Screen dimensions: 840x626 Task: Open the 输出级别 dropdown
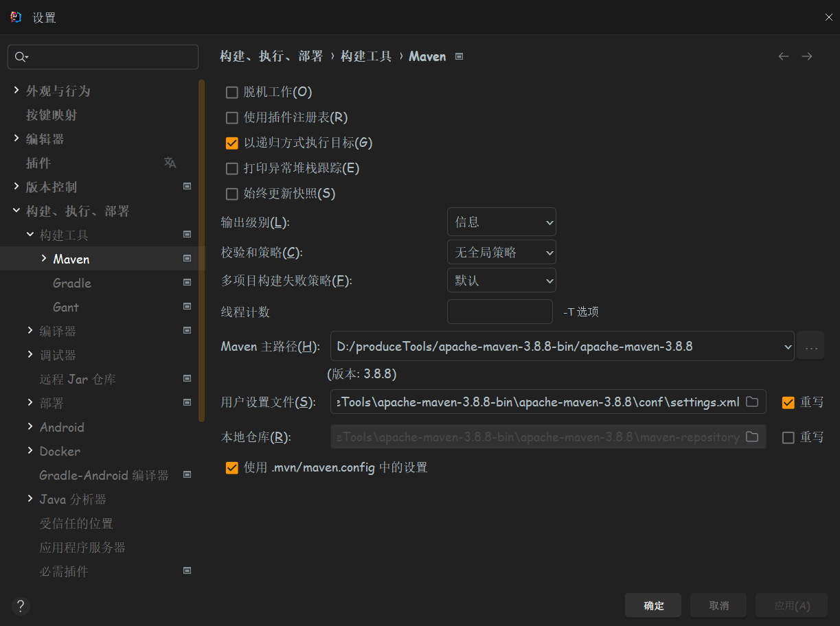tap(501, 222)
